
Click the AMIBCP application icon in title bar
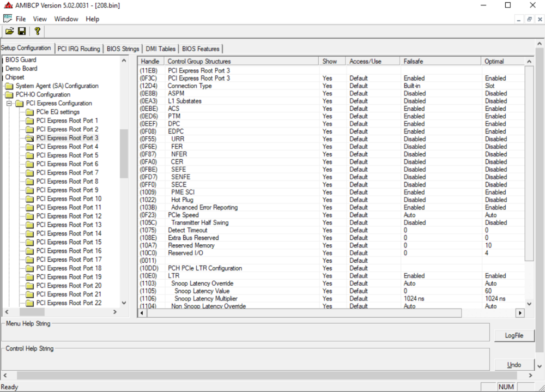click(8, 5)
